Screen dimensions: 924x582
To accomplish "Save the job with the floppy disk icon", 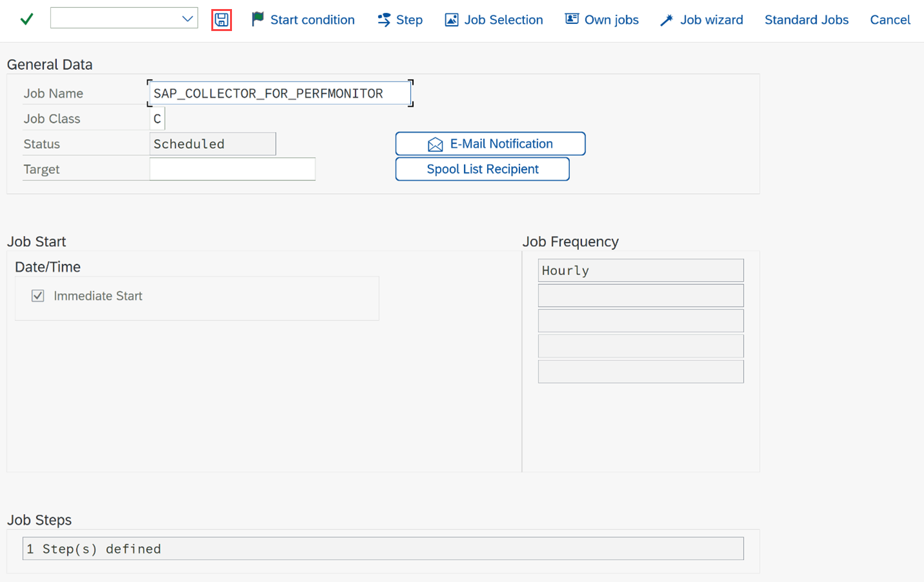I will [x=222, y=20].
